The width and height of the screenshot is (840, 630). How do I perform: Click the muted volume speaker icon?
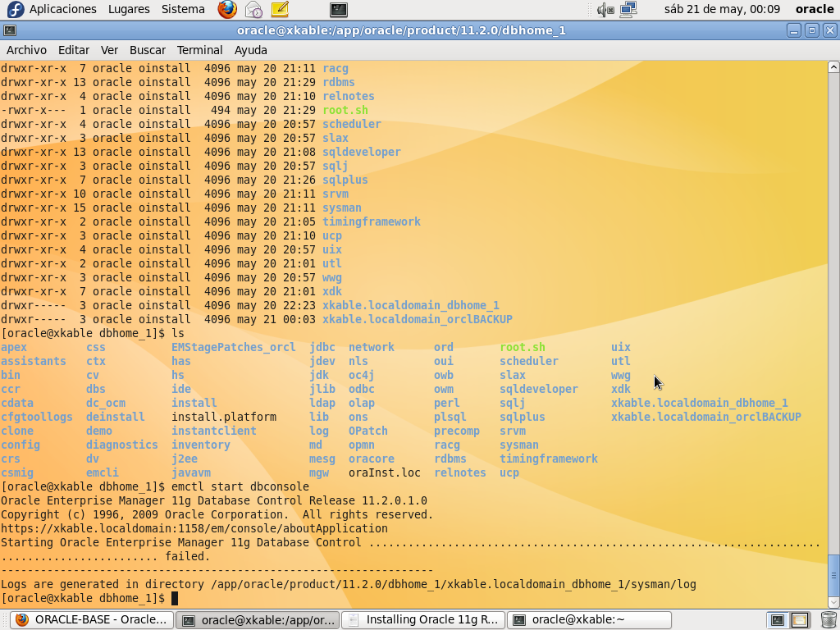tap(605, 9)
